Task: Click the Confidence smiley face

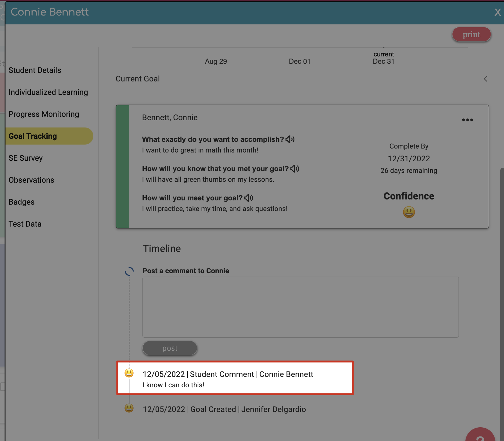Action: tap(409, 212)
